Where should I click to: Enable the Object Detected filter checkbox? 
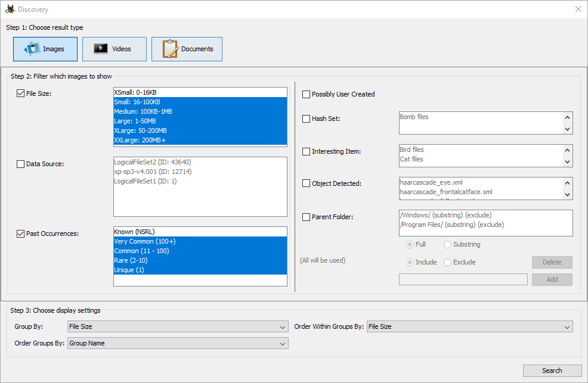click(x=306, y=183)
